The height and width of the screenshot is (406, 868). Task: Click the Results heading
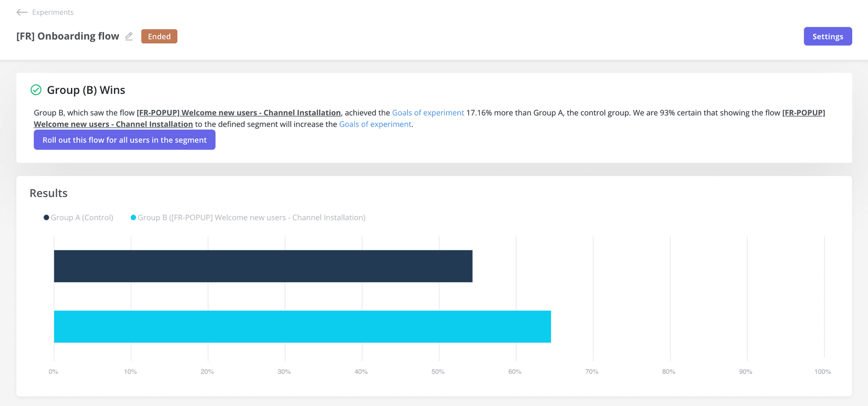(x=48, y=193)
